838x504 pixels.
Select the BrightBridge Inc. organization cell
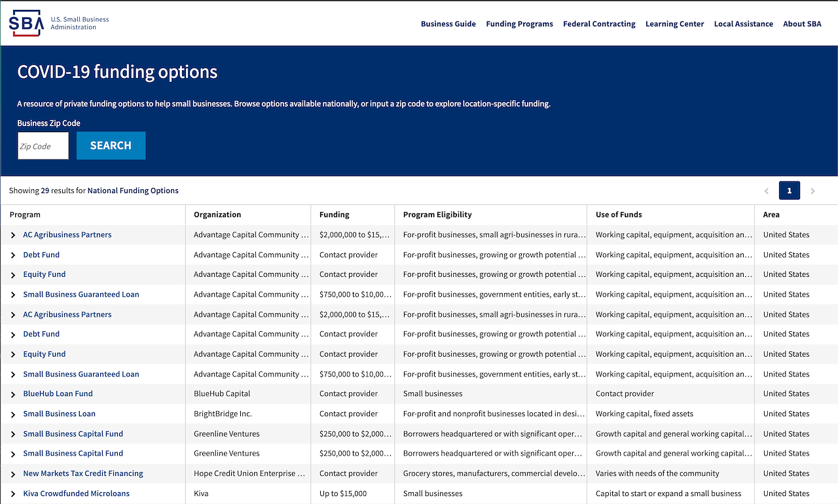point(223,414)
